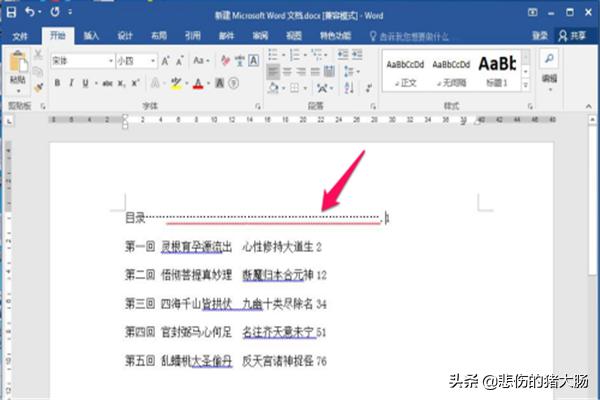
Task: Toggle strikethrough abc formatting
Action: tap(108, 83)
